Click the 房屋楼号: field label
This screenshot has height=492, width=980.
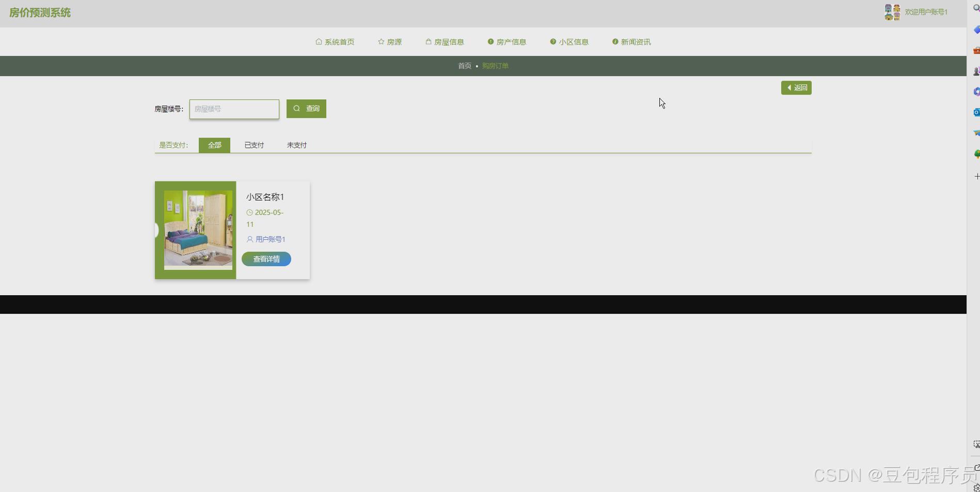169,109
